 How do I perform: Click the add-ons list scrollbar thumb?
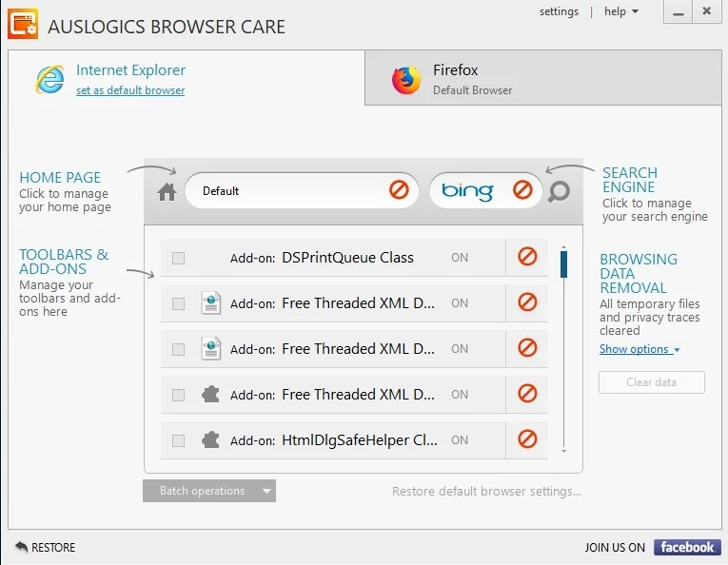(563, 263)
